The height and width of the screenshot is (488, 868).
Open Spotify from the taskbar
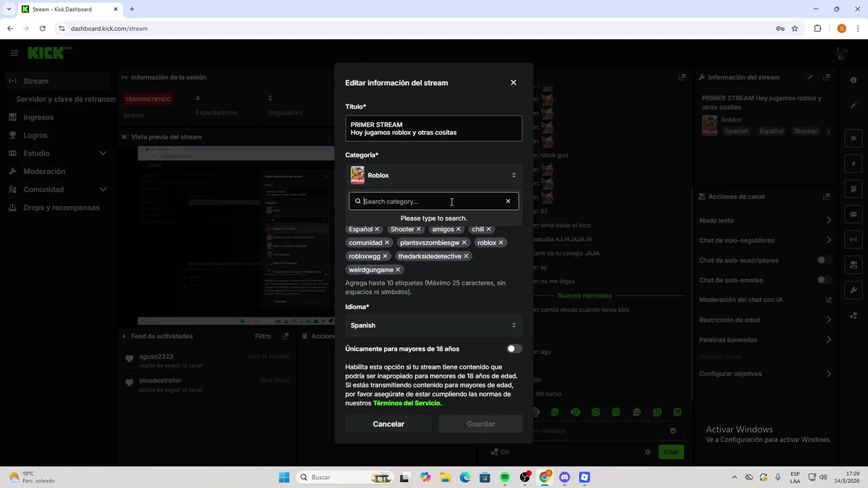pos(505,478)
